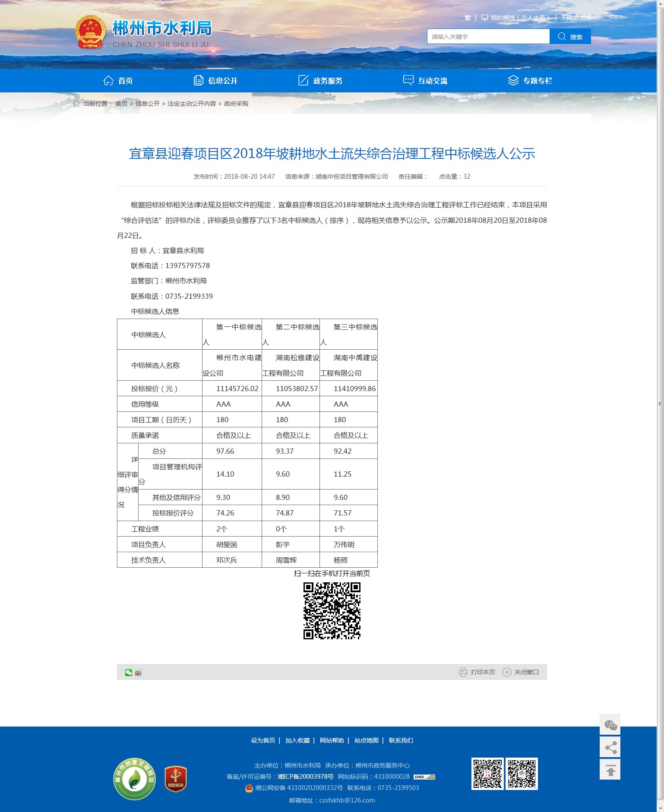Click the monitor icon beside 我的郴州
The image size is (664, 812).
[485, 18]
